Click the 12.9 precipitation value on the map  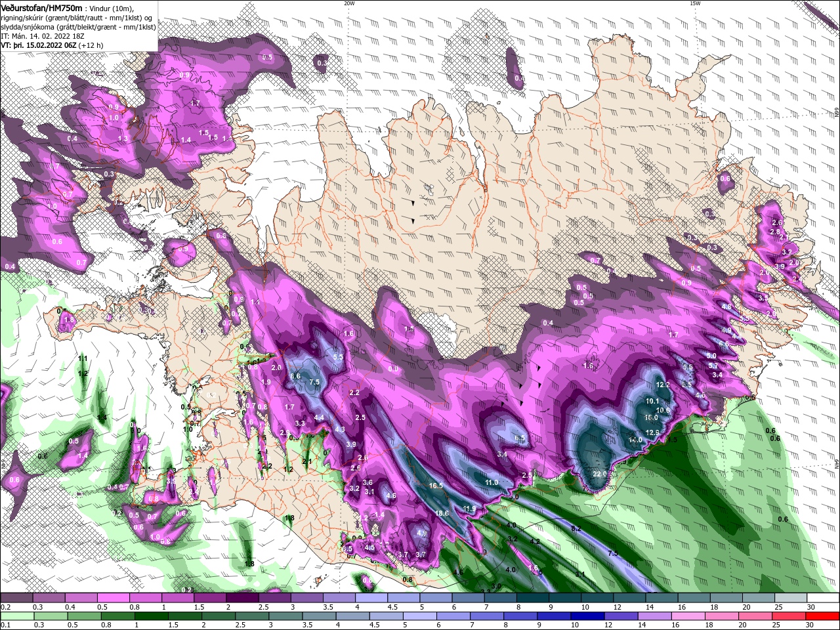tap(652, 432)
